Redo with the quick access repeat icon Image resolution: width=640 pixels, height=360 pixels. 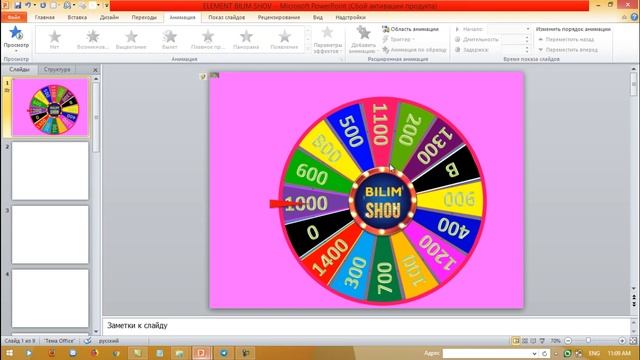[43, 5]
